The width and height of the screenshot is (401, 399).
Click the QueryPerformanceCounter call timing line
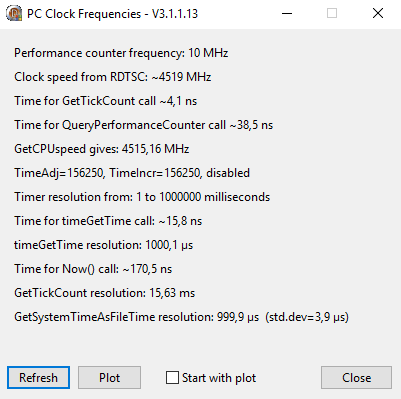pos(144,125)
